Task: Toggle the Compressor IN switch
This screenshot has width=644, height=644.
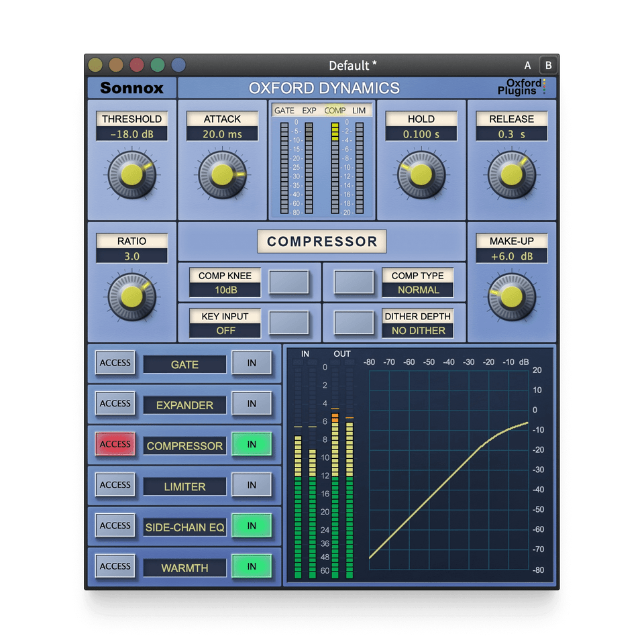Action: coord(252,444)
